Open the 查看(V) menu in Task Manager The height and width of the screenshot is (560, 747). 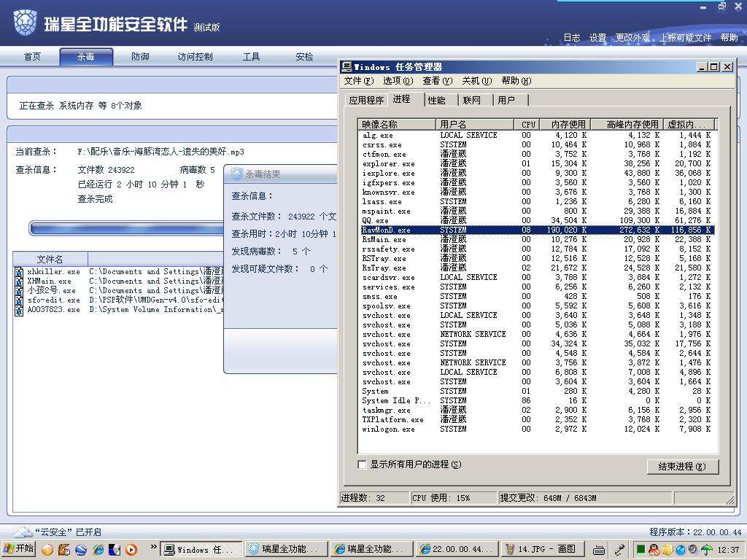(x=438, y=81)
